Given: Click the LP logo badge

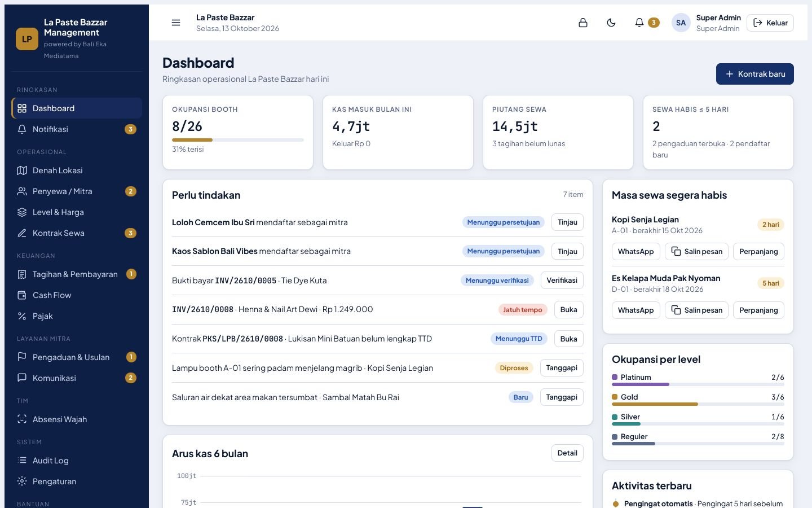Looking at the screenshot, I should [x=27, y=39].
